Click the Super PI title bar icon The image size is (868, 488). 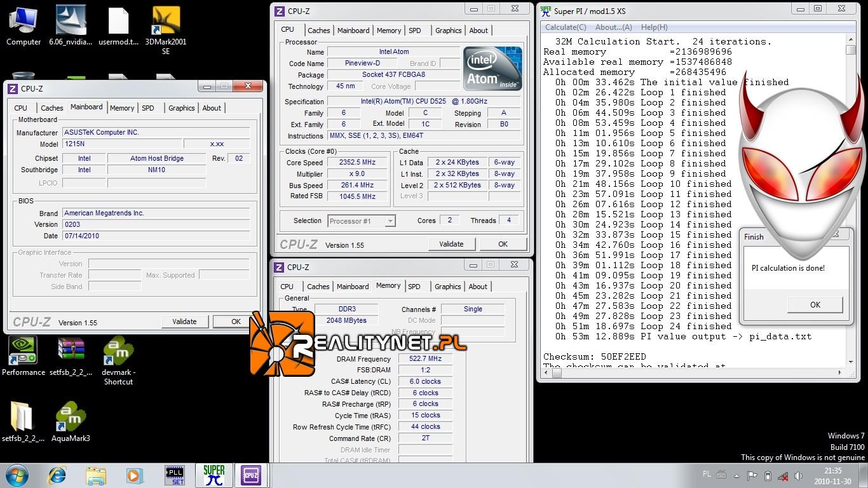coord(545,10)
